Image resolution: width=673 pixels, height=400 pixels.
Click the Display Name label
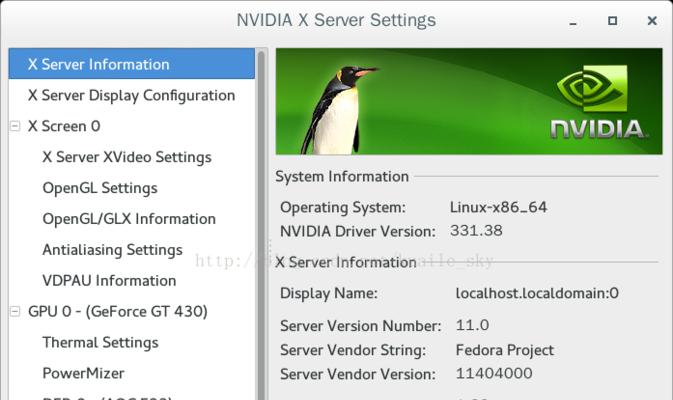point(329,294)
